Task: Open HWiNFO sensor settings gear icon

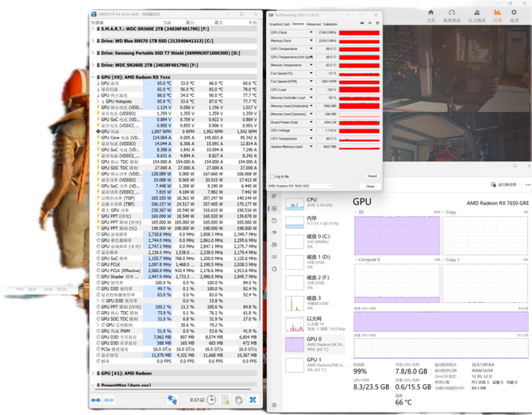Action: pos(239,400)
